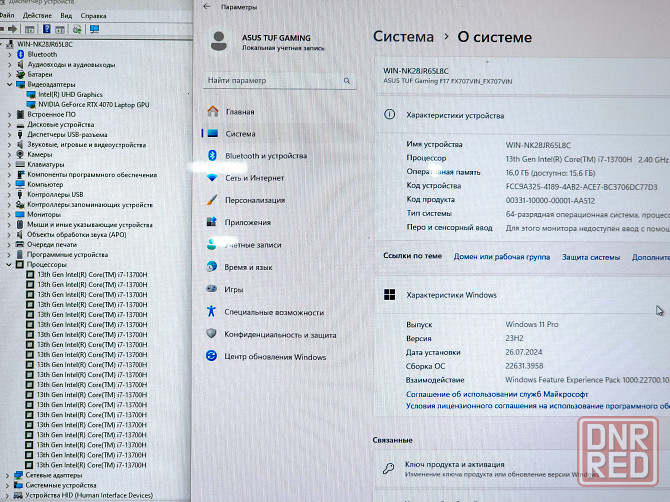
Task: Select the Мониторы device category
Action: (44, 214)
